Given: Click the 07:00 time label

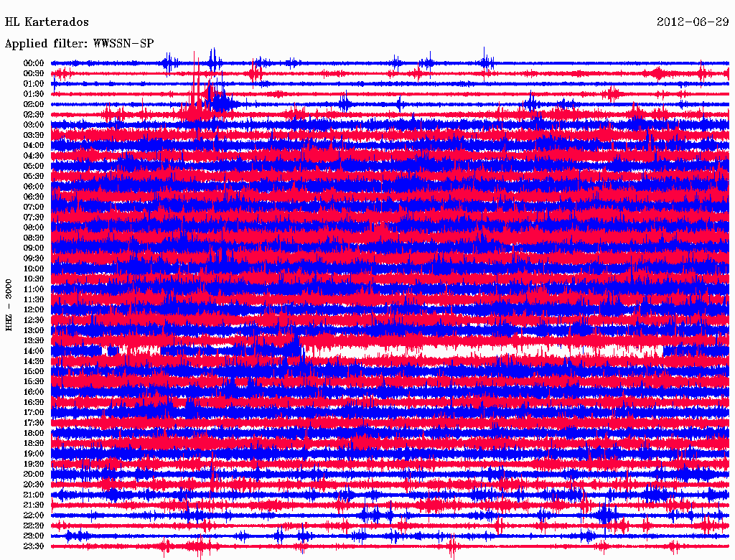Looking at the screenshot, I should coord(34,207).
